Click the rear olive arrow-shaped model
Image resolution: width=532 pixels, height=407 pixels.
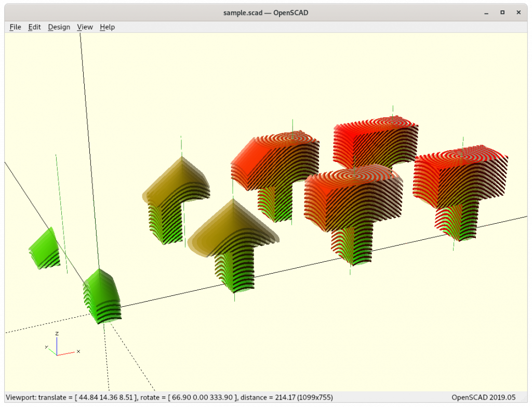176,200
